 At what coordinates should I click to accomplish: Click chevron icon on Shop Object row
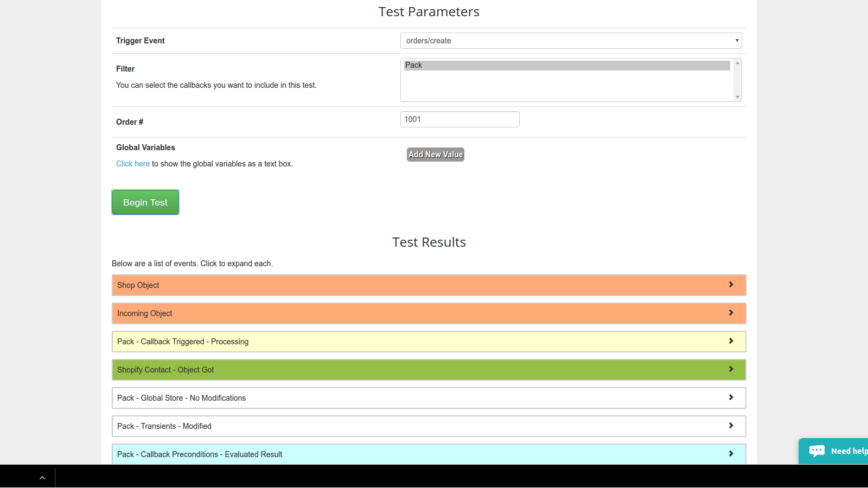(x=731, y=285)
